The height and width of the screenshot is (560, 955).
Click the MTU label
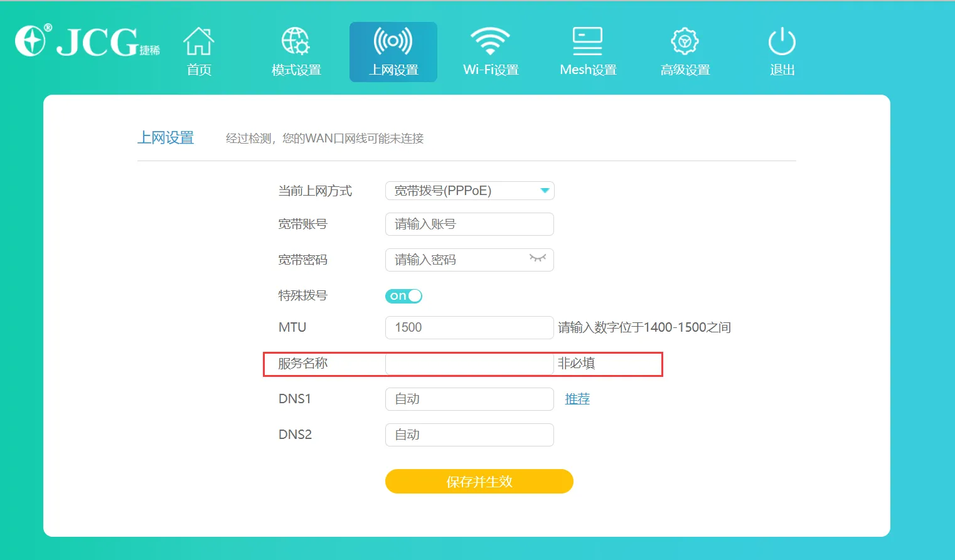click(292, 327)
